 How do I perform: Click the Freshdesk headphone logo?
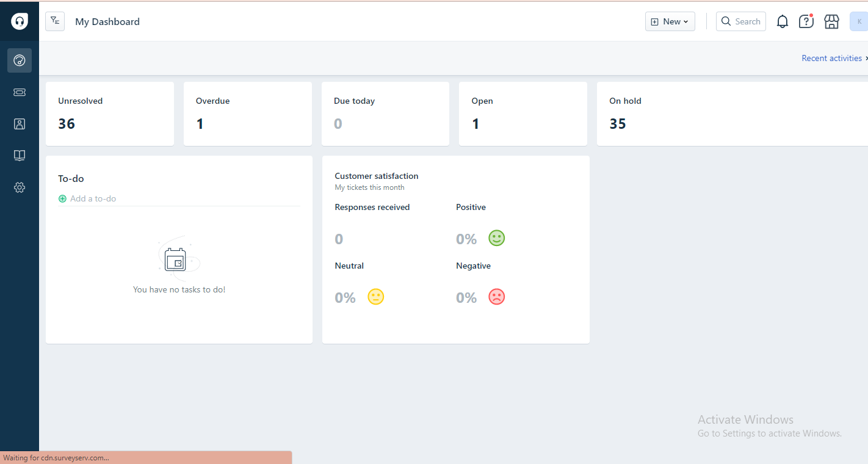coord(20,21)
